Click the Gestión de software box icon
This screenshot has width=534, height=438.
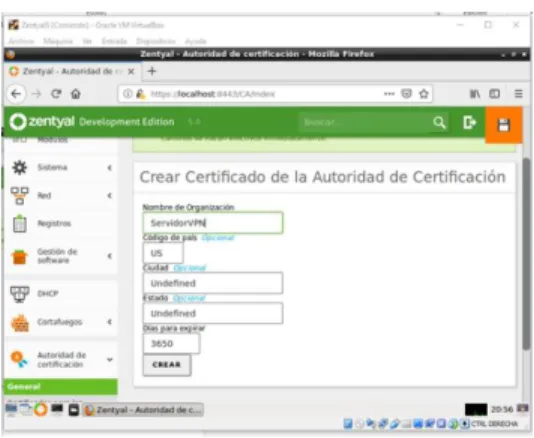(x=19, y=256)
